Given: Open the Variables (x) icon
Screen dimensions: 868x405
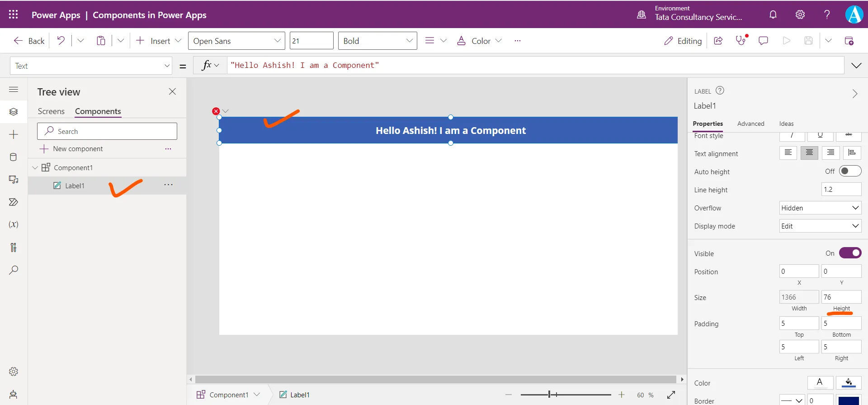Looking at the screenshot, I should point(14,224).
